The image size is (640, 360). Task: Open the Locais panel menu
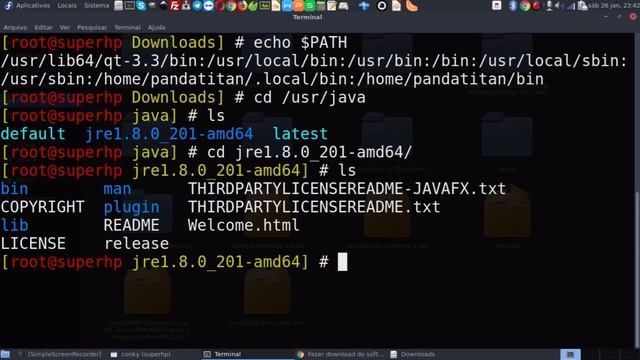click(x=67, y=6)
